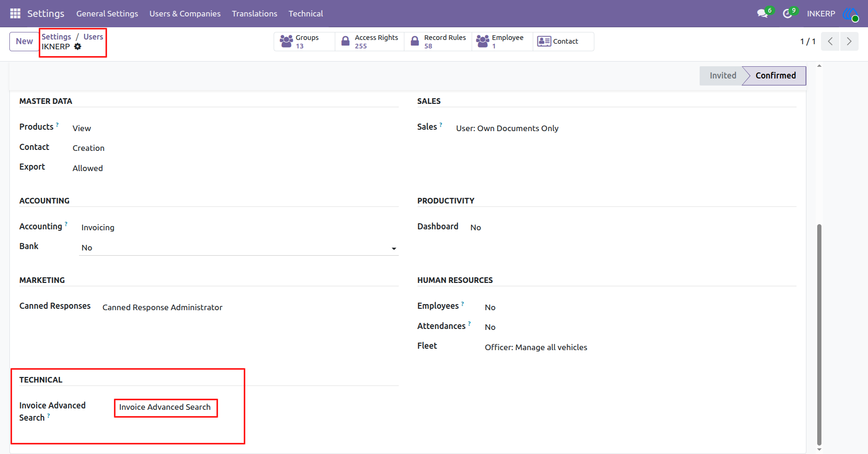Screen dimensions: 868x454
Task: Open Access Rights stat button
Action: click(x=370, y=41)
